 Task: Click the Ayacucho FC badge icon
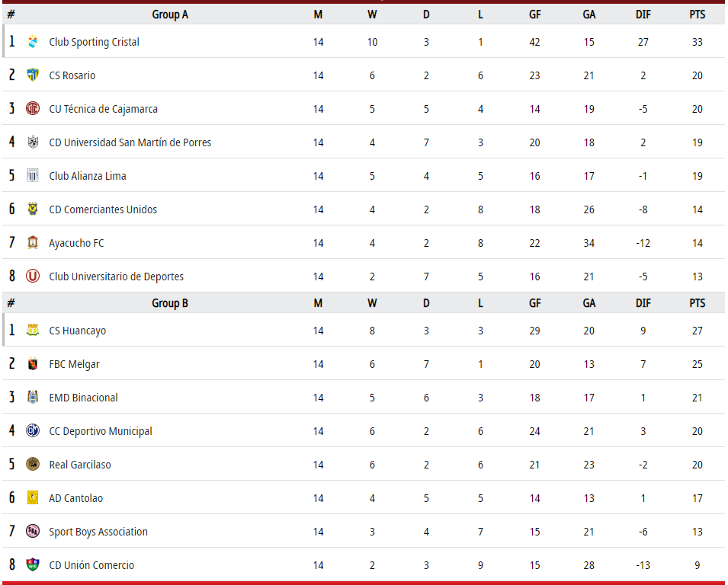(x=33, y=243)
